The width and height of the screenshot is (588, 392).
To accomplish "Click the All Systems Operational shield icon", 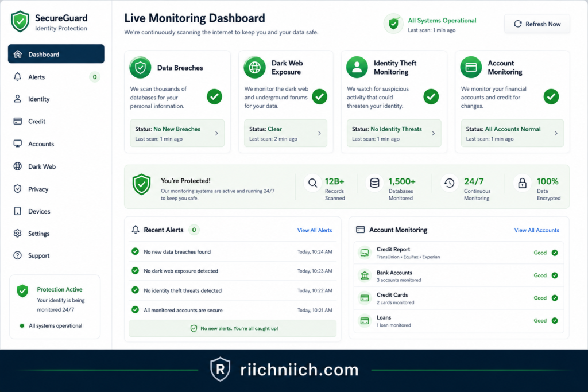I will [393, 24].
